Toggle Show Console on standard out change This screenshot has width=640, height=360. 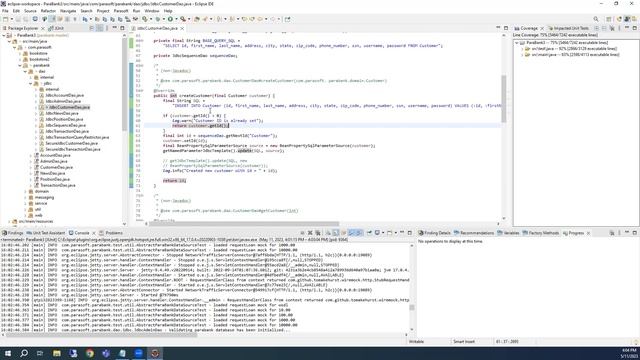[351, 233]
